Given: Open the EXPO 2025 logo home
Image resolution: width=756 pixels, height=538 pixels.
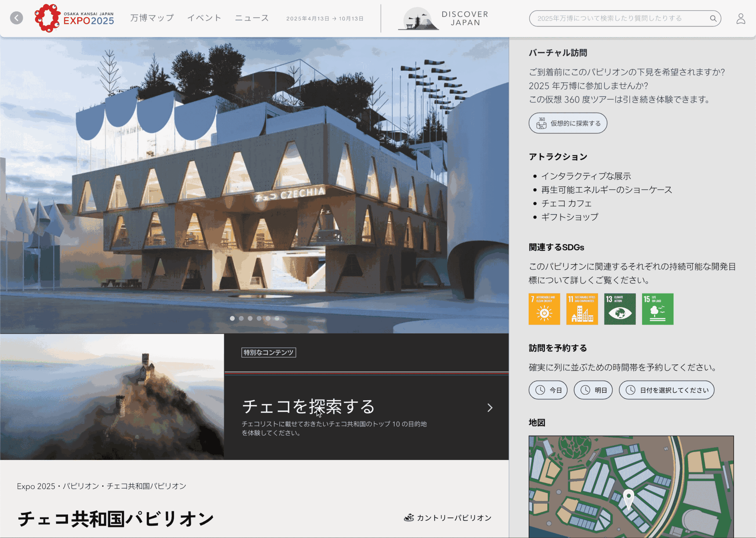Looking at the screenshot, I should pyautogui.click(x=74, y=18).
